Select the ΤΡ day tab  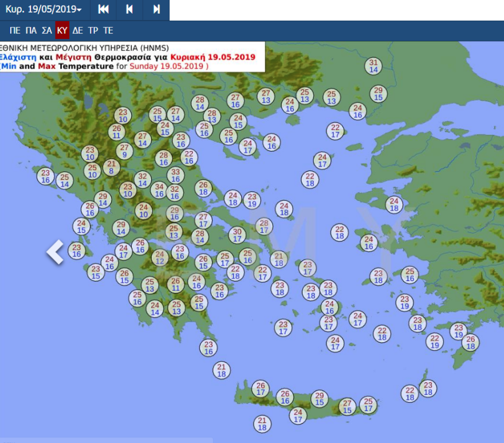93,30
